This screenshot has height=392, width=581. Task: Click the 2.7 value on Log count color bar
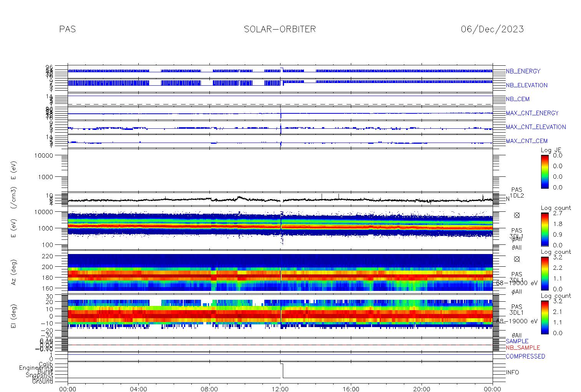click(557, 213)
